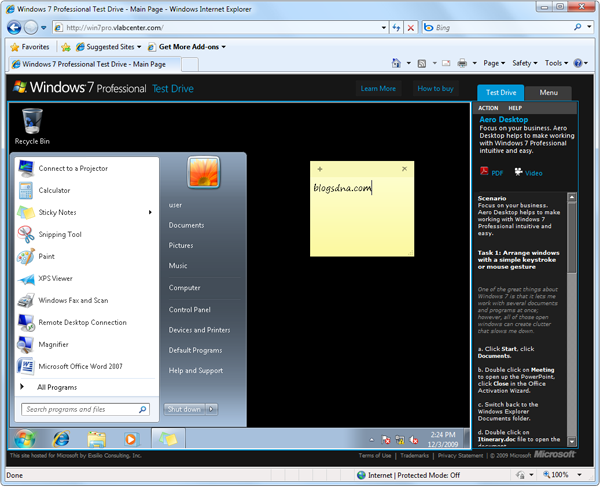Open XPS Viewer from Start menu
Viewport: 600px width, 487px height.
point(86,279)
